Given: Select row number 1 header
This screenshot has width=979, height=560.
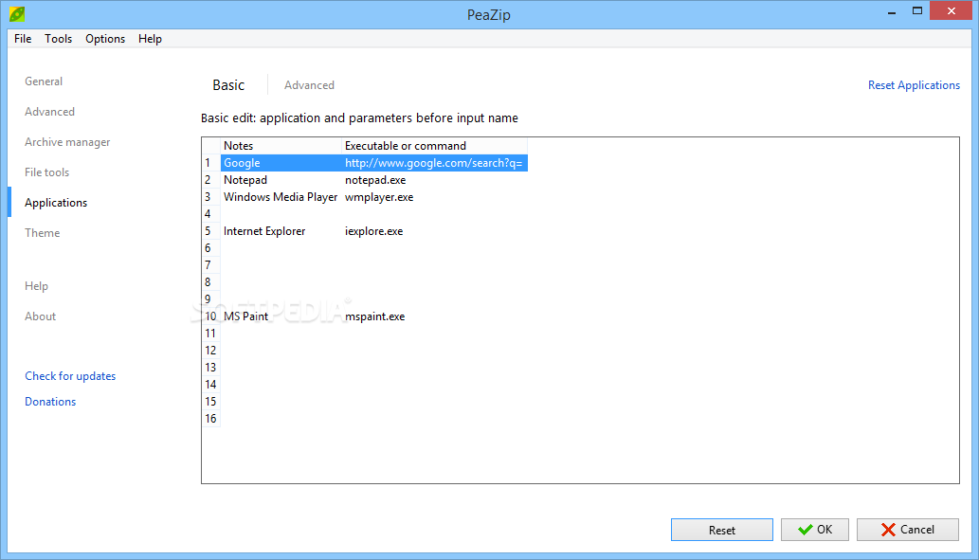Looking at the screenshot, I should coord(211,163).
